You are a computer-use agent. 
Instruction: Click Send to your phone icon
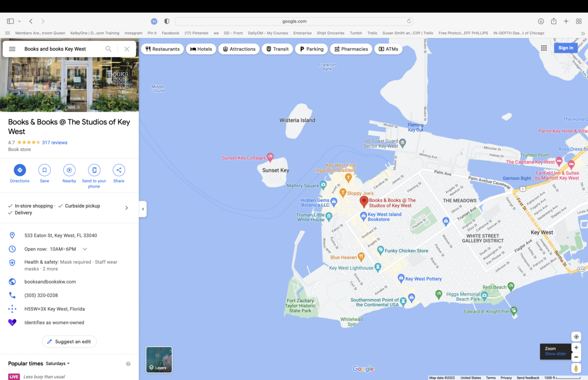94,170
